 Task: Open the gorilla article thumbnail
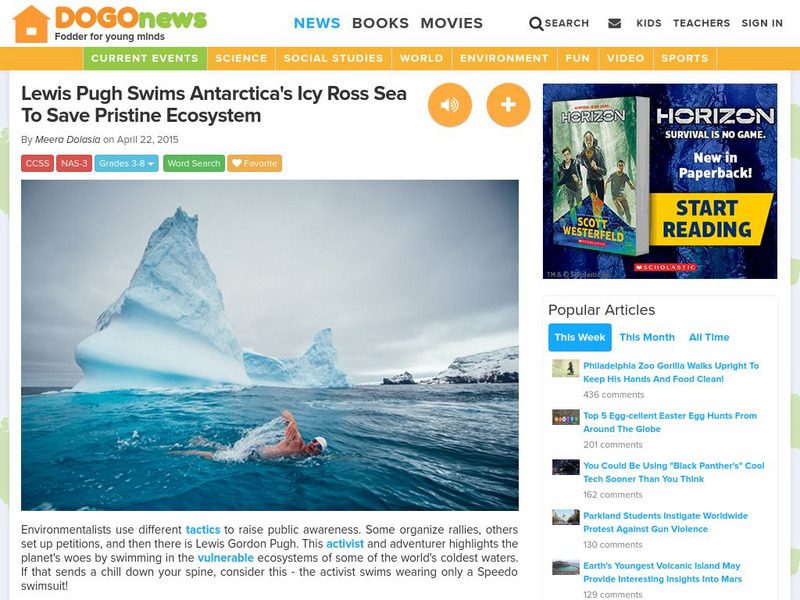coord(566,368)
